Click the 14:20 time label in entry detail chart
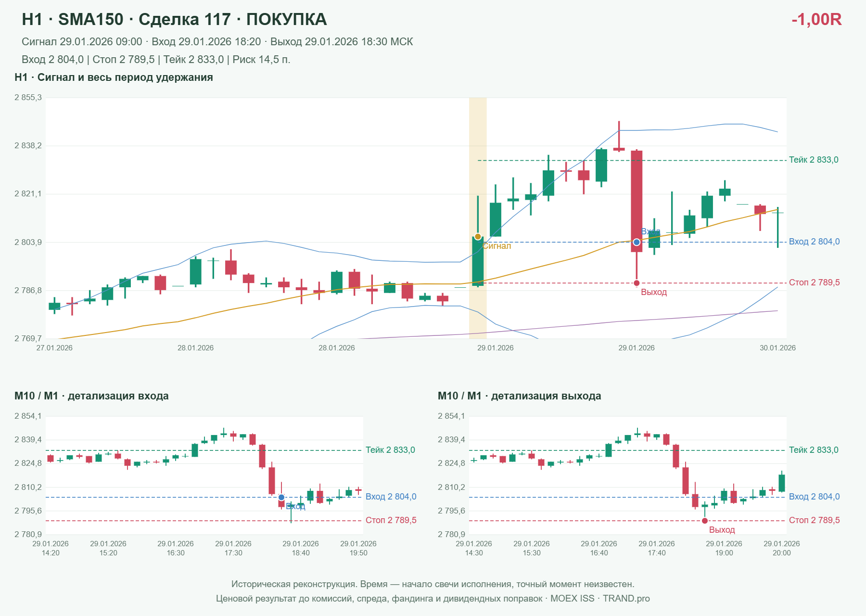Screen dimensions: 866x616 (51, 553)
